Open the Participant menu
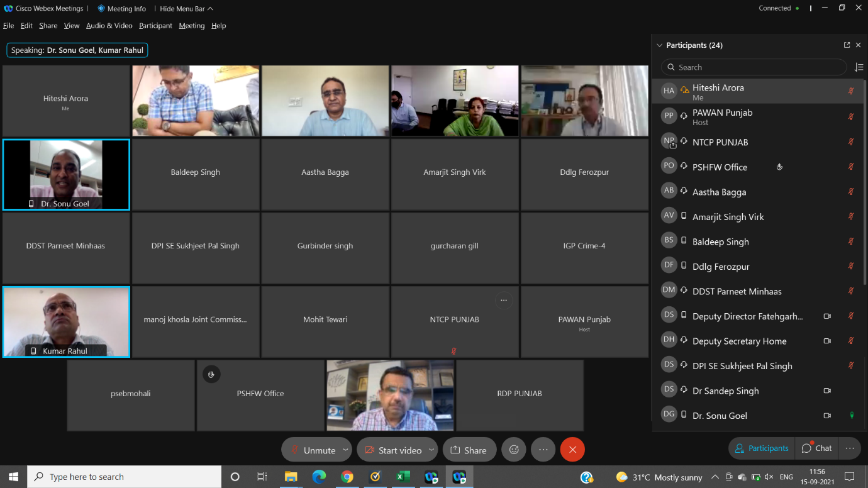868x488 pixels. point(155,26)
